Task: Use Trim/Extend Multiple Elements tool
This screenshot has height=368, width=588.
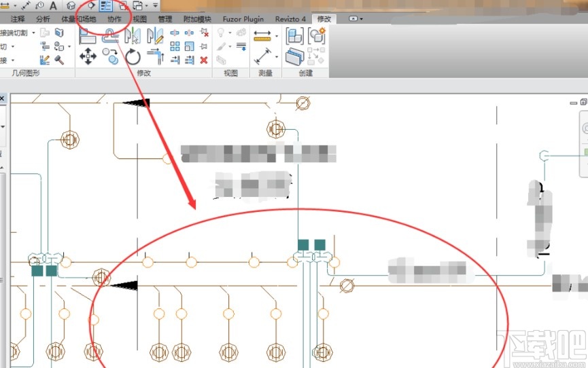Action: 190,60
